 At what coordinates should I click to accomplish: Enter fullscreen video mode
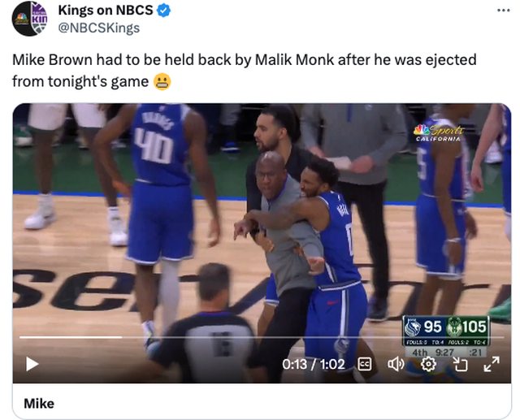[491, 365]
